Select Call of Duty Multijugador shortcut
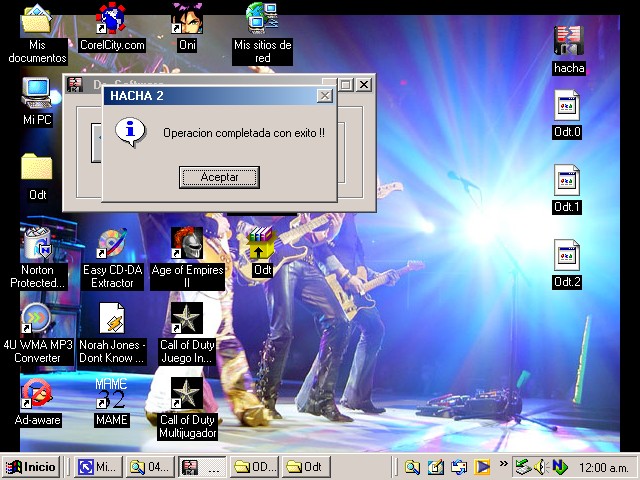Viewport: 640px width, 480px height. pyautogui.click(x=186, y=393)
